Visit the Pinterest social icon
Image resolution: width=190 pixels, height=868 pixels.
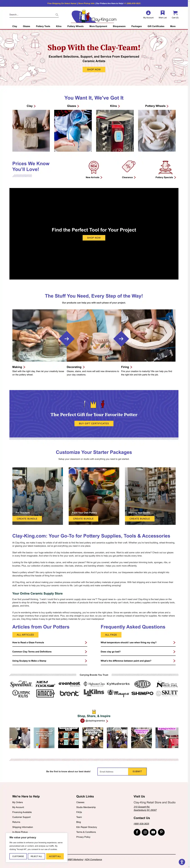(x=161, y=832)
